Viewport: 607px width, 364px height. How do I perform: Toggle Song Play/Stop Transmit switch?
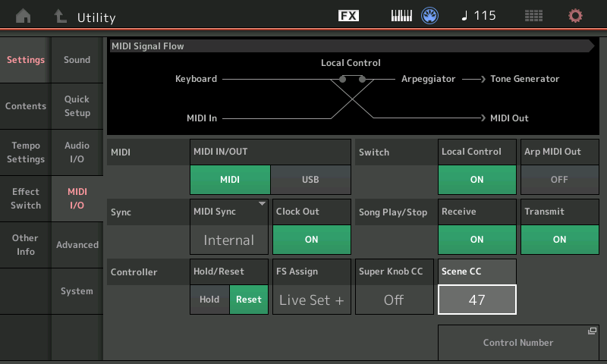559,239
